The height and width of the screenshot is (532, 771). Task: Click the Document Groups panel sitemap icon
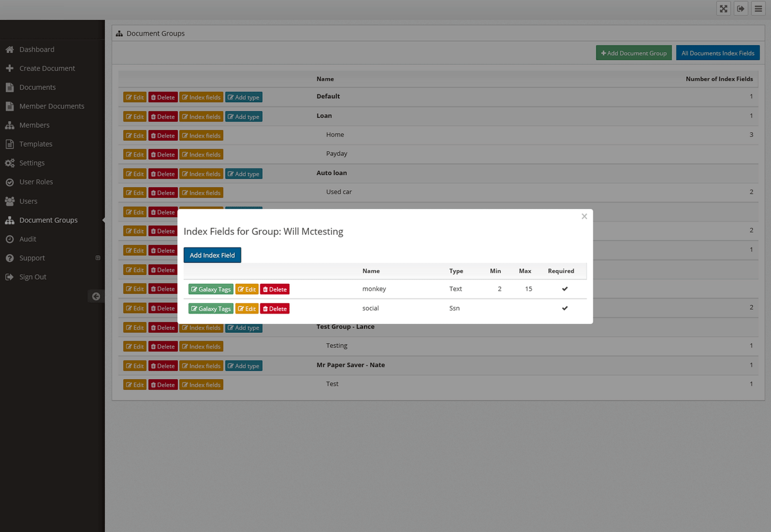point(119,34)
